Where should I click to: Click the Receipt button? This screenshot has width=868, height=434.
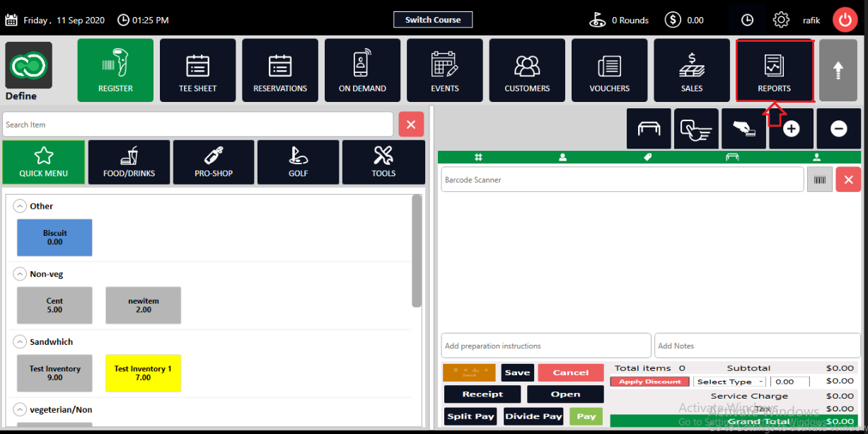tap(482, 394)
